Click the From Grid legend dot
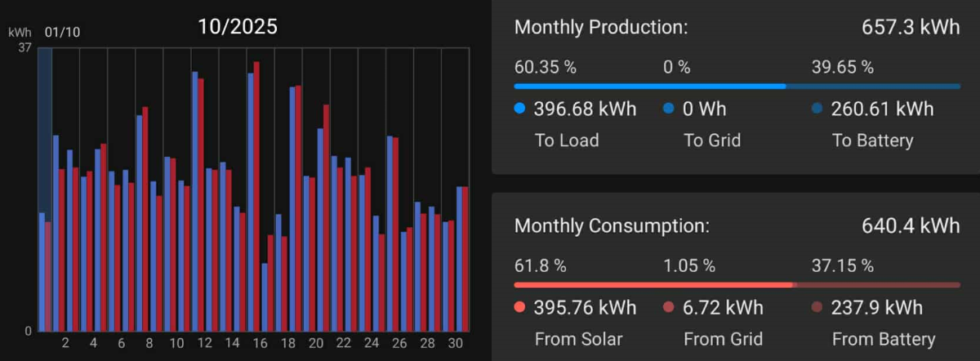980x361 pixels. click(669, 308)
